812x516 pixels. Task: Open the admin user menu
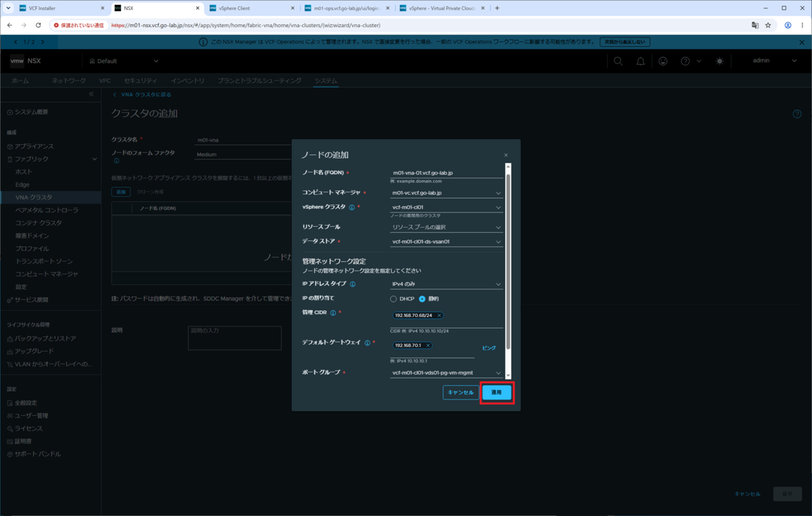click(775, 61)
